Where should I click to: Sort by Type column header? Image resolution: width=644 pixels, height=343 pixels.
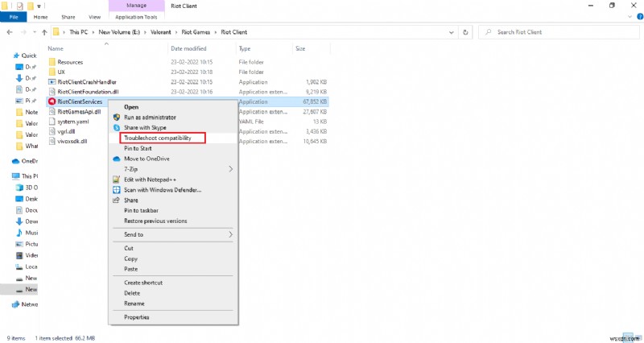(245, 48)
